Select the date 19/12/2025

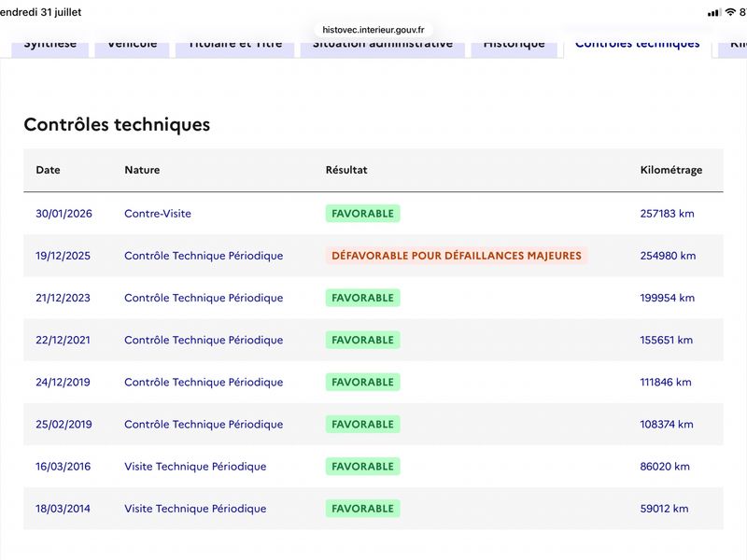pyautogui.click(x=63, y=256)
